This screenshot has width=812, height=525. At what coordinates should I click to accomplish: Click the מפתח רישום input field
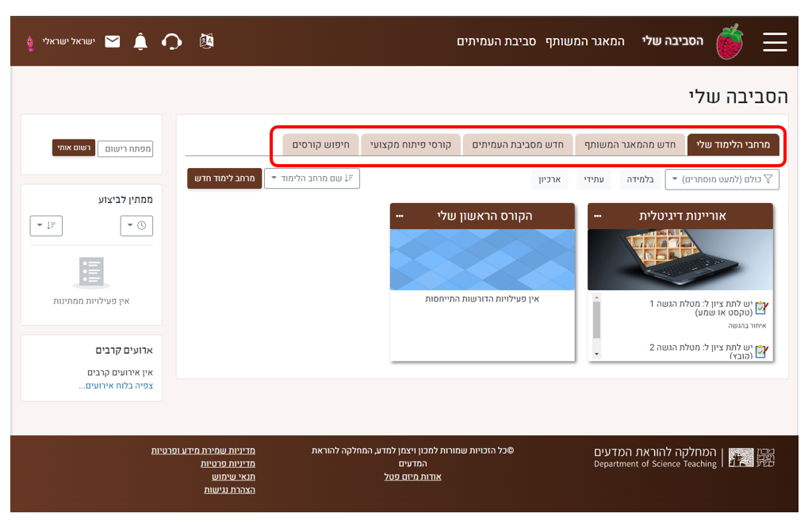click(x=125, y=148)
